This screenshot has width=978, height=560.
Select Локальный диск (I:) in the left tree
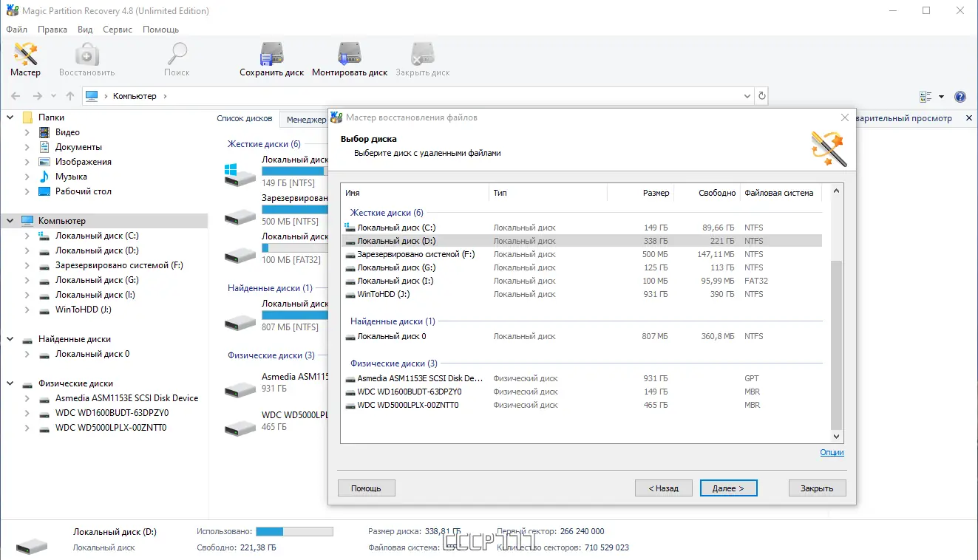point(95,295)
